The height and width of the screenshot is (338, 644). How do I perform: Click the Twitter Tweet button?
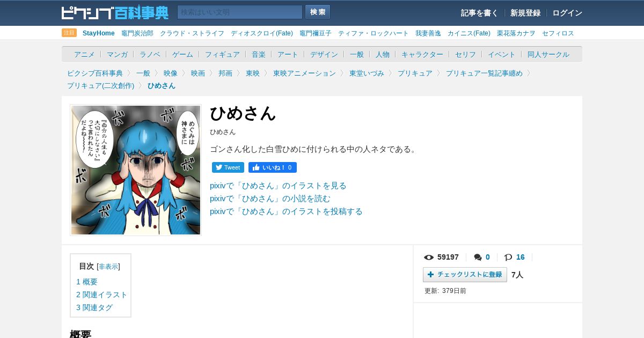click(228, 167)
